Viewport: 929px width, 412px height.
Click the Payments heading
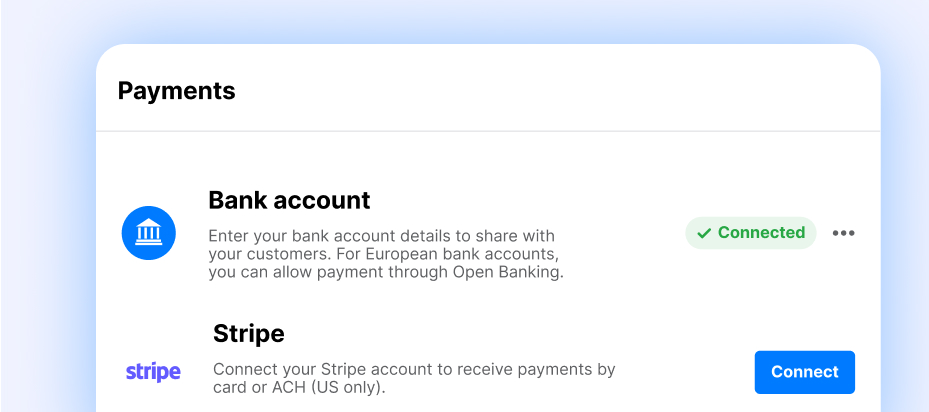click(x=177, y=91)
